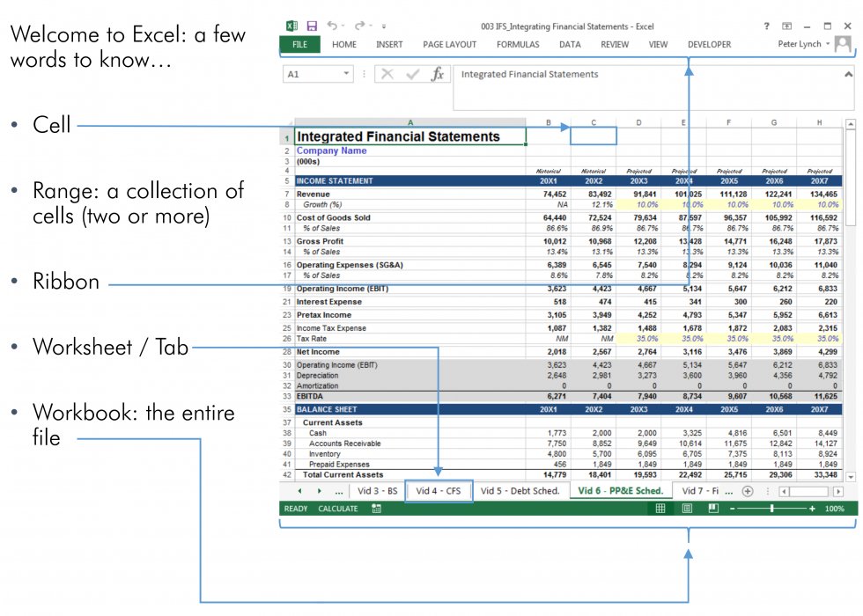The height and width of the screenshot is (616, 863).
Task: Click the zoom slider handle
Action: pyautogui.click(x=772, y=509)
